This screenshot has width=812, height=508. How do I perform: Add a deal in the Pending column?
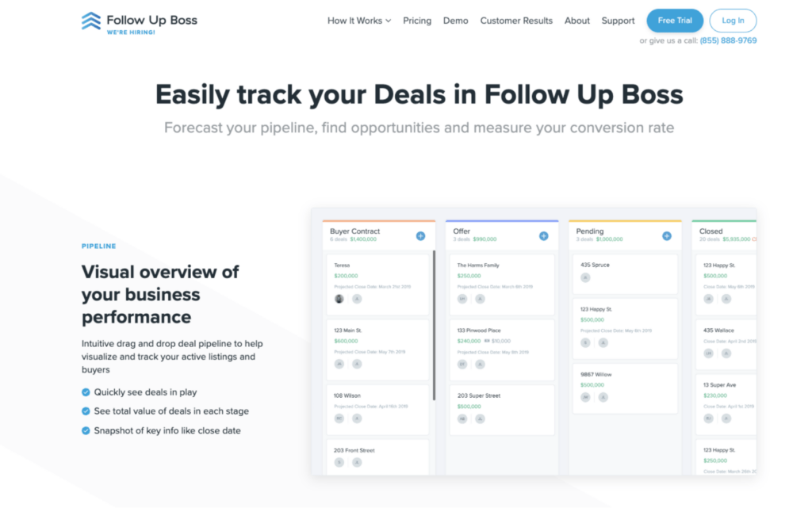point(665,235)
